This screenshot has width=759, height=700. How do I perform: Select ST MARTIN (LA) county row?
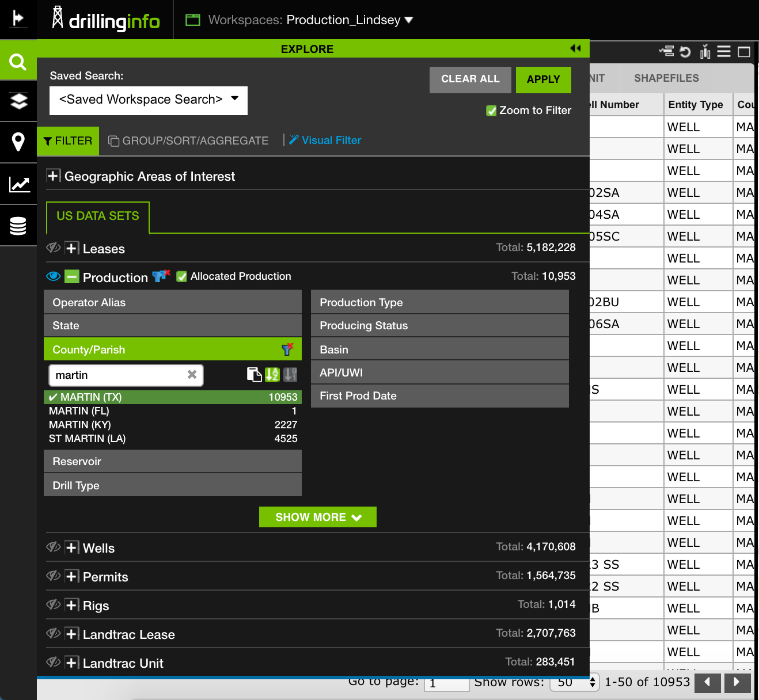(173, 439)
